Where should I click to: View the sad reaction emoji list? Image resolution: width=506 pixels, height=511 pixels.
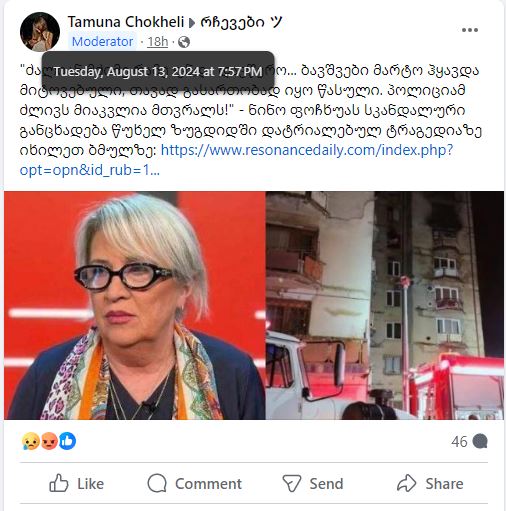[x=30, y=441]
